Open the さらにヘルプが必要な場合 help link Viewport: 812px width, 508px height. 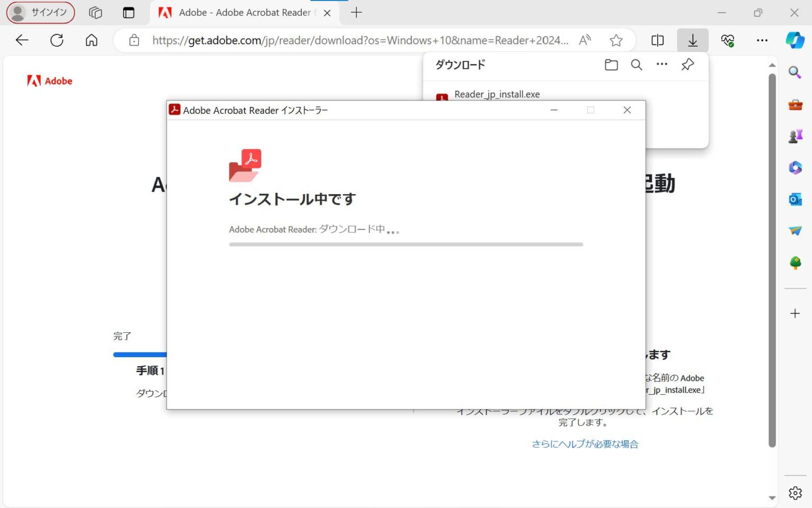585,444
